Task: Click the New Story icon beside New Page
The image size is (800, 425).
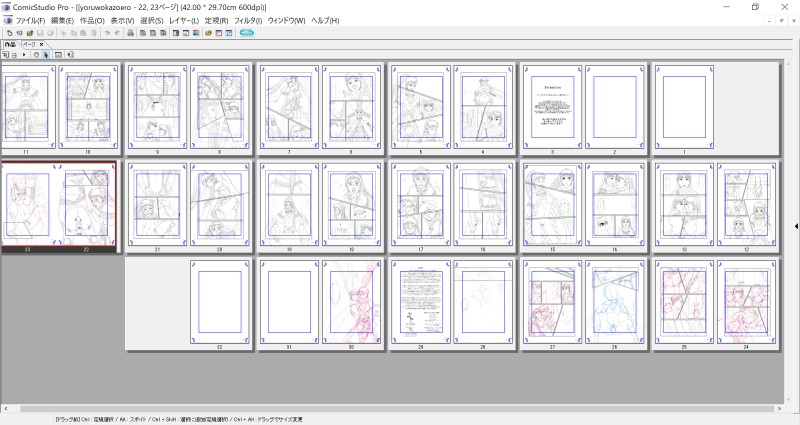Action: [x=19, y=33]
